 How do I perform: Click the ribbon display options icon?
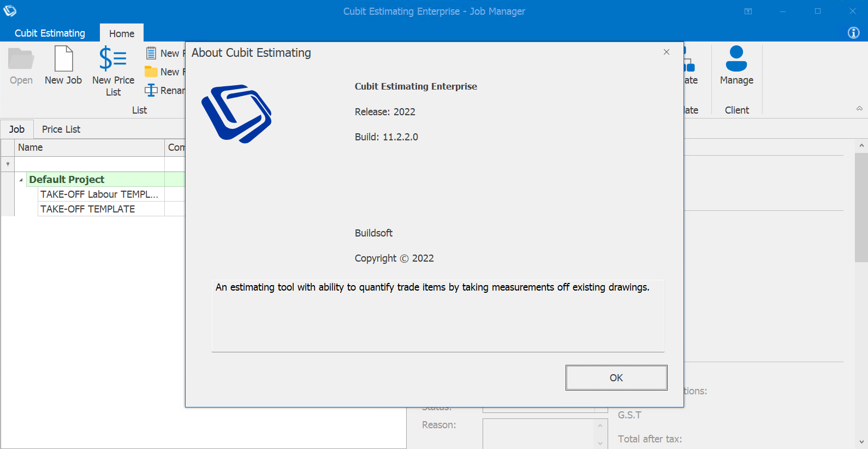[748, 11]
